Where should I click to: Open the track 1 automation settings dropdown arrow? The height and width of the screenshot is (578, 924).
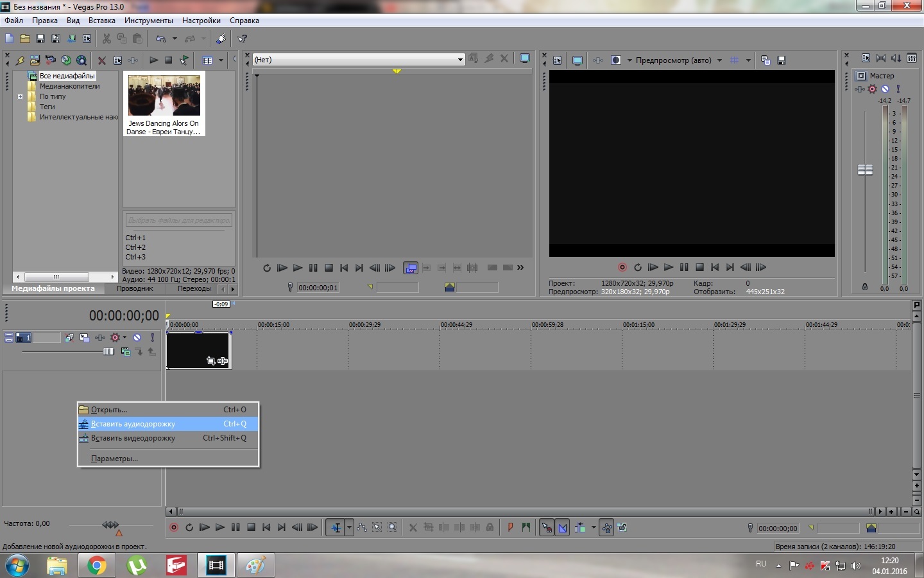(124, 337)
